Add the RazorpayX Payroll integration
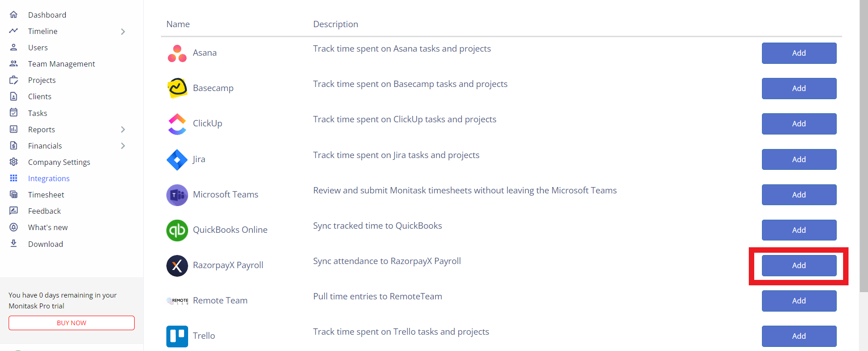Screen dimensions: 868x351 [799, 265]
